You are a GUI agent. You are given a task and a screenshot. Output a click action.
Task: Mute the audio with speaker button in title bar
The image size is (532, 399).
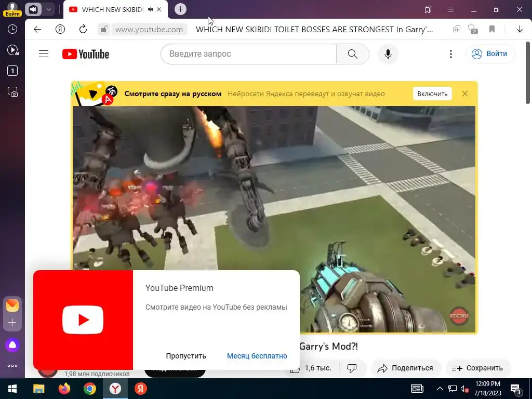[33, 9]
